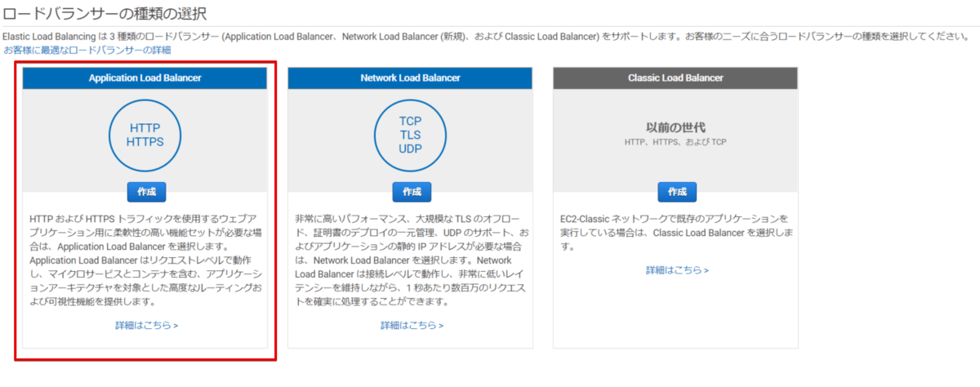Screen dimensions: 980x387
Task: Open the お客様に最適なロードバランサーの詳細 link
Action: point(87,51)
